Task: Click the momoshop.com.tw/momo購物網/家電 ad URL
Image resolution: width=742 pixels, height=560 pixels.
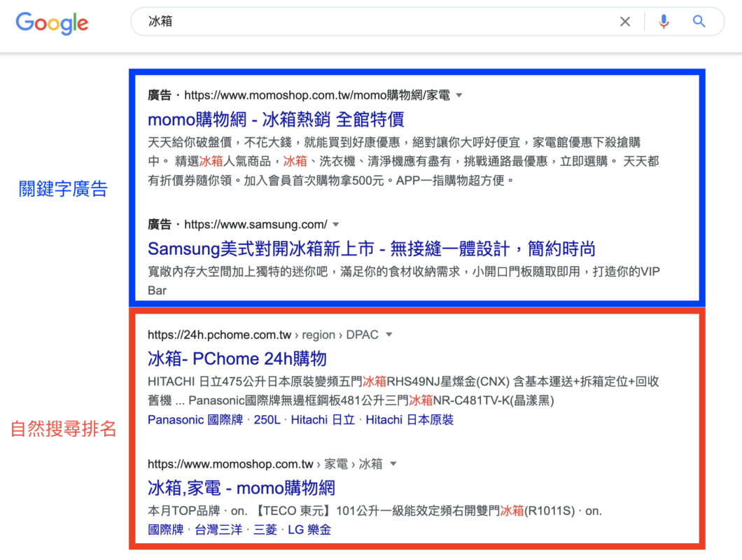Action: 317,95
